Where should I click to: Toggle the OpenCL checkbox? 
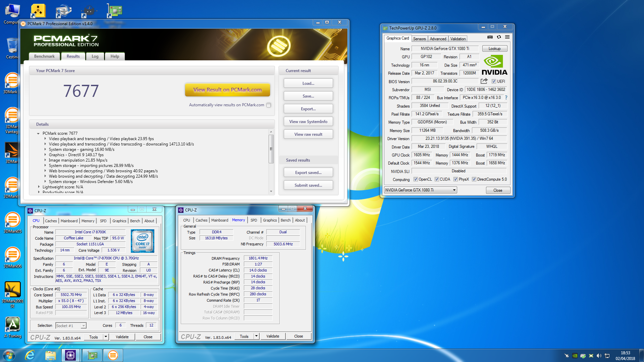click(416, 179)
